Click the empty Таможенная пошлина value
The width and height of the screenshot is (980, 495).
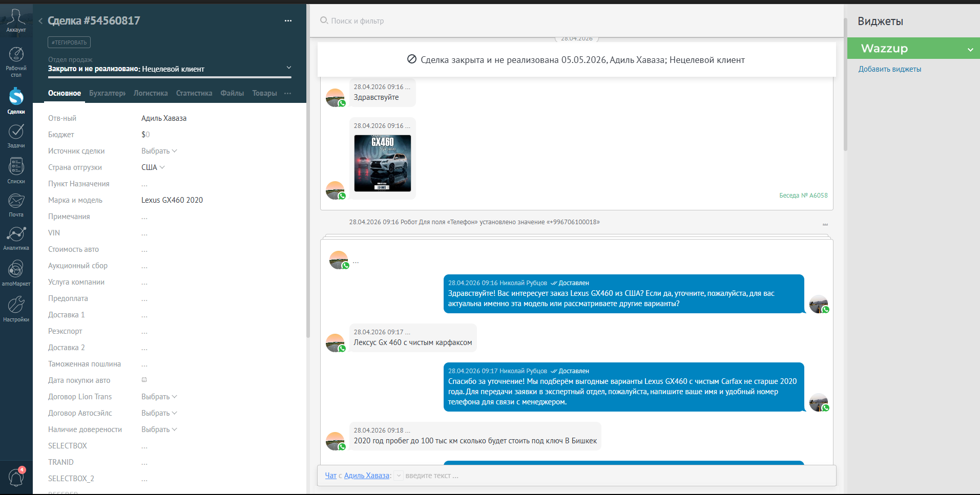click(144, 364)
